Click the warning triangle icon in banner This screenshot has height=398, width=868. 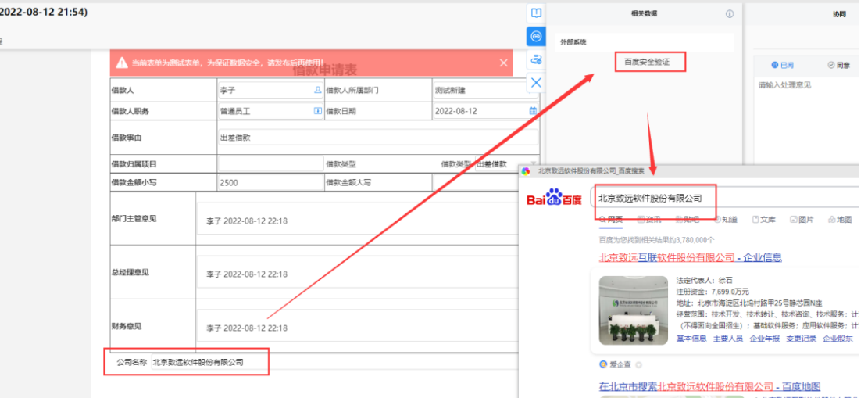122,63
